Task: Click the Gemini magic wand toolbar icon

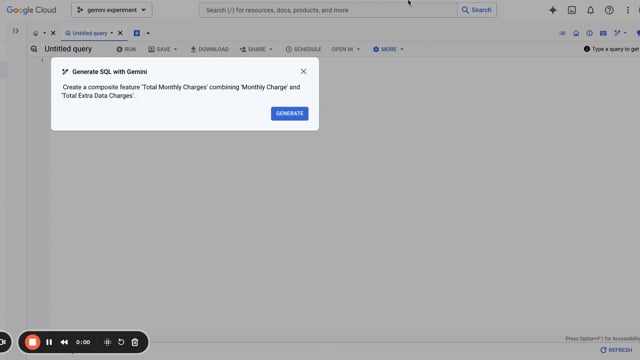Action: click(617, 33)
